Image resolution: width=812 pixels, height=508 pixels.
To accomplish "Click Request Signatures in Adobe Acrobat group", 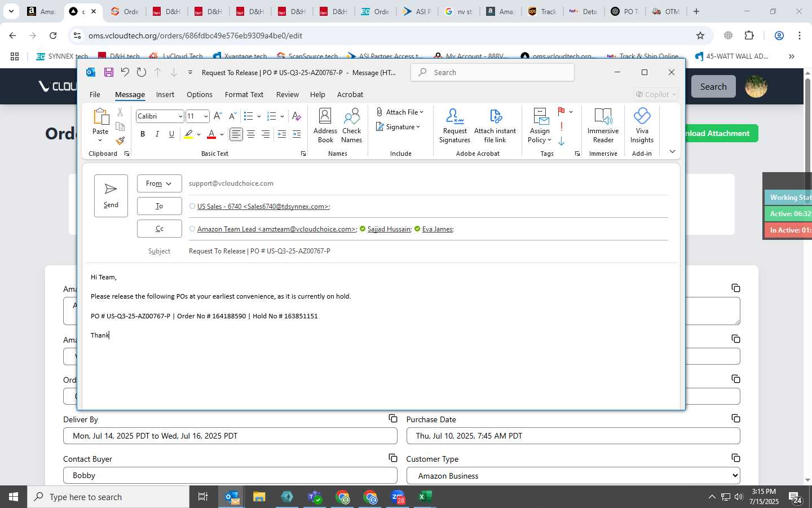I will (454, 126).
